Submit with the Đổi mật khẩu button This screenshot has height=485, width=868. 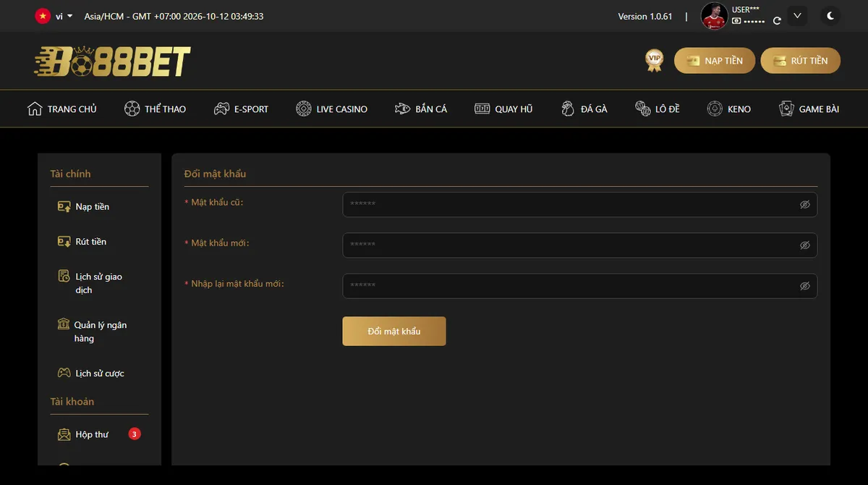point(394,331)
